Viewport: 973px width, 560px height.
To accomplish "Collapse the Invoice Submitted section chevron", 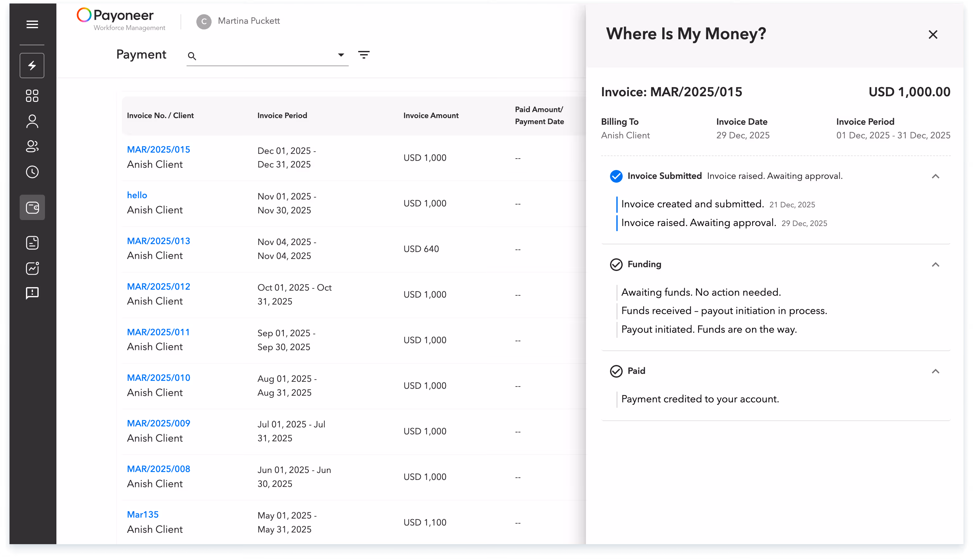I will 935,177.
